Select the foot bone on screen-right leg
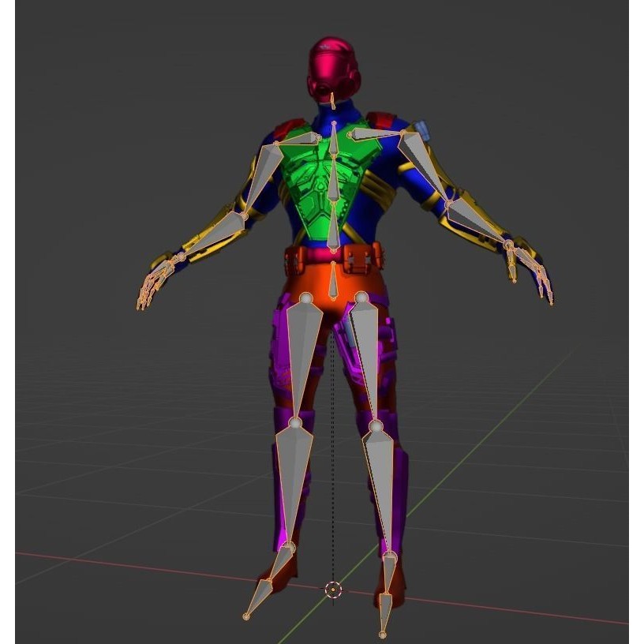Viewport: 644px width, 644px height. coord(388,575)
